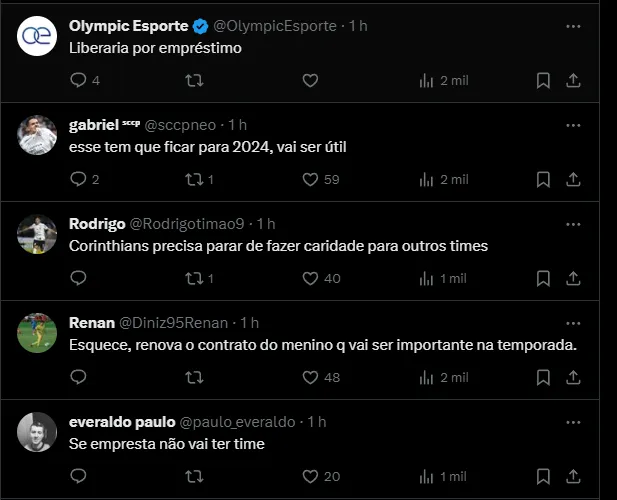This screenshot has height=500, width=617.
Task: Reply to everaldo paulo's tweet
Action: [x=79, y=476]
